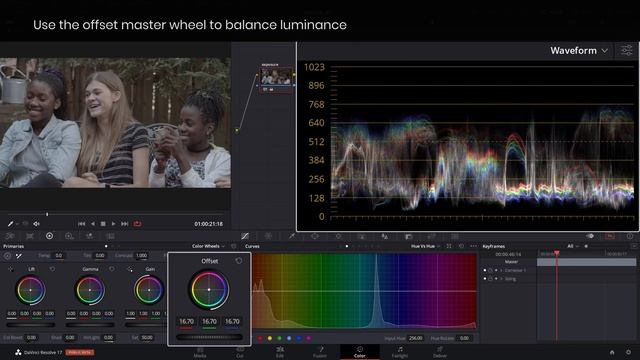This screenshot has width=640, height=360.
Task: Click the Input Hue value field
Action: coord(416,338)
